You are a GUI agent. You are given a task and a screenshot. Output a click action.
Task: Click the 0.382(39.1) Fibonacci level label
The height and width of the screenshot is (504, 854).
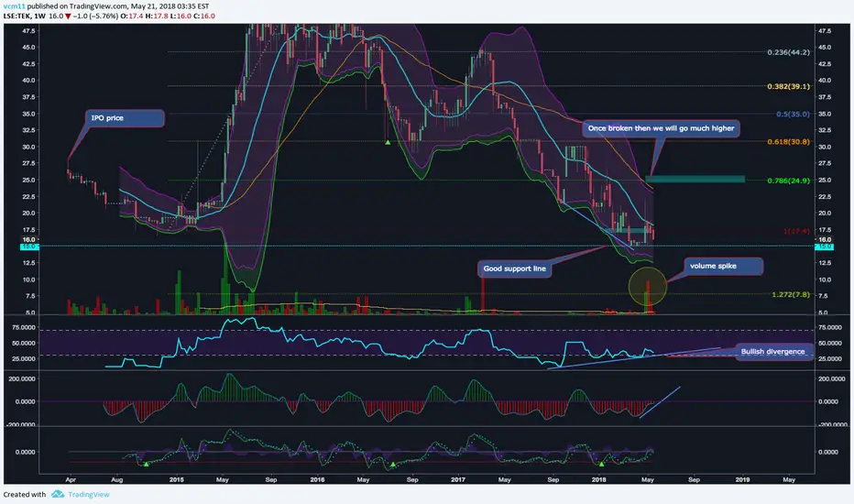coord(788,87)
